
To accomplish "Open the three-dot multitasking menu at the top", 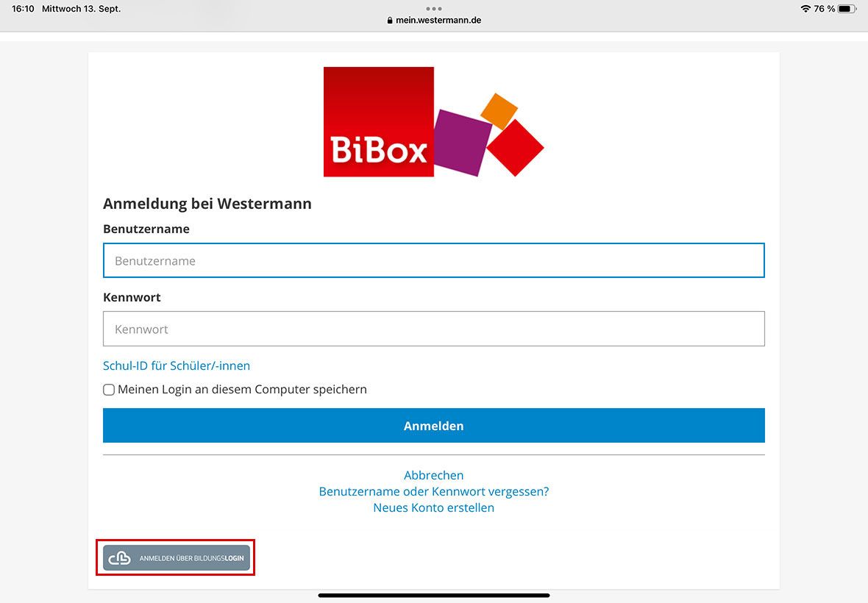I will tap(434, 9).
